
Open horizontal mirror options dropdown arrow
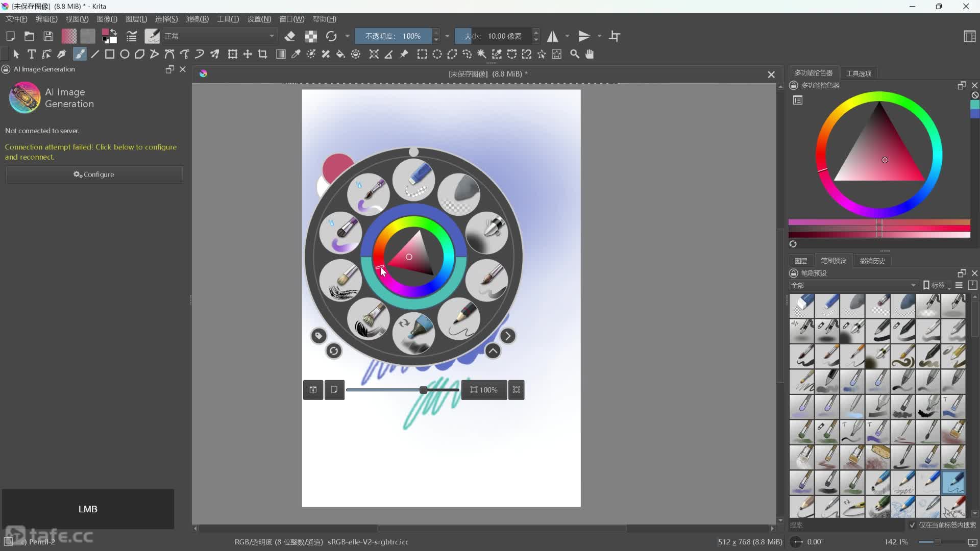pos(567,36)
